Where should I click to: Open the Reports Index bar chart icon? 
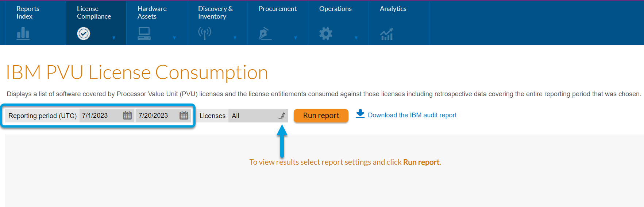23,34
